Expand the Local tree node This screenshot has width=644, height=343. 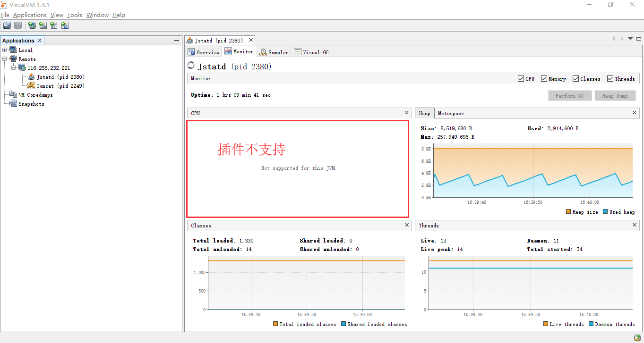pyautogui.click(x=5, y=50)
